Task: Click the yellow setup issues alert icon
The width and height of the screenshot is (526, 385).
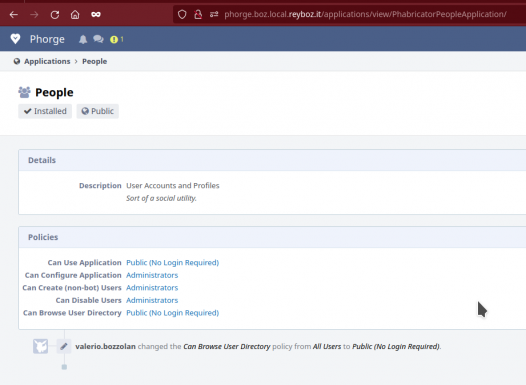Action: 114,40
